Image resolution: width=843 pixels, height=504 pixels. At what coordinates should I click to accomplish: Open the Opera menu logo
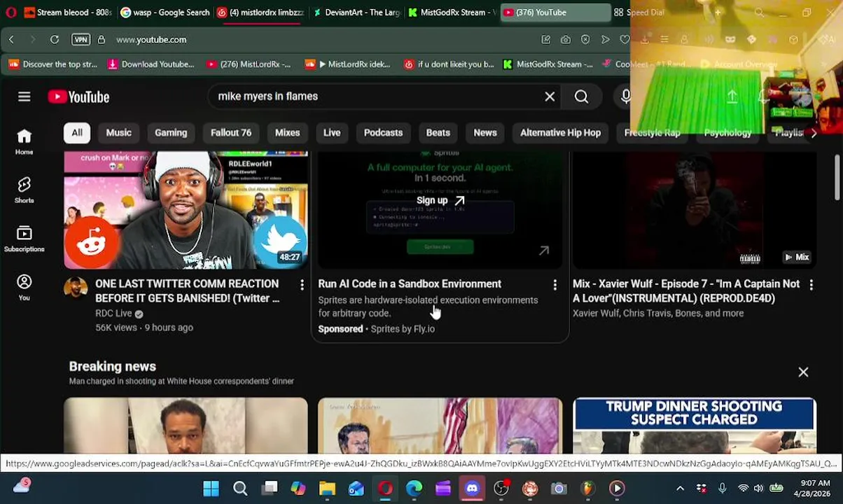[11, 12]
